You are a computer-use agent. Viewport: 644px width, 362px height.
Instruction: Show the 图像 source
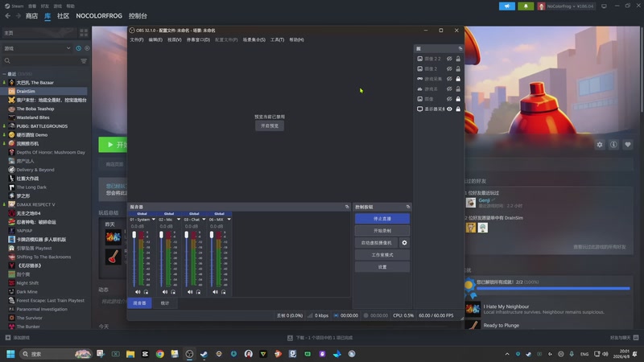(449, 99)
